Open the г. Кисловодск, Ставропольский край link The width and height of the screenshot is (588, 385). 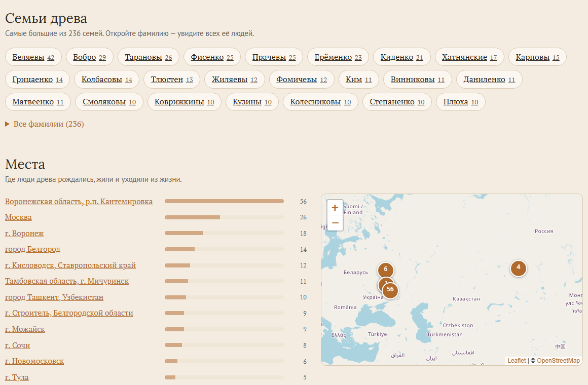[70, 265]
